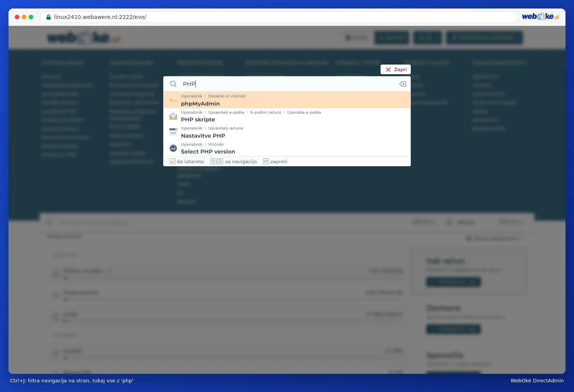
Task: Click the browser address bar URL
Action: [x=100, y=17]
